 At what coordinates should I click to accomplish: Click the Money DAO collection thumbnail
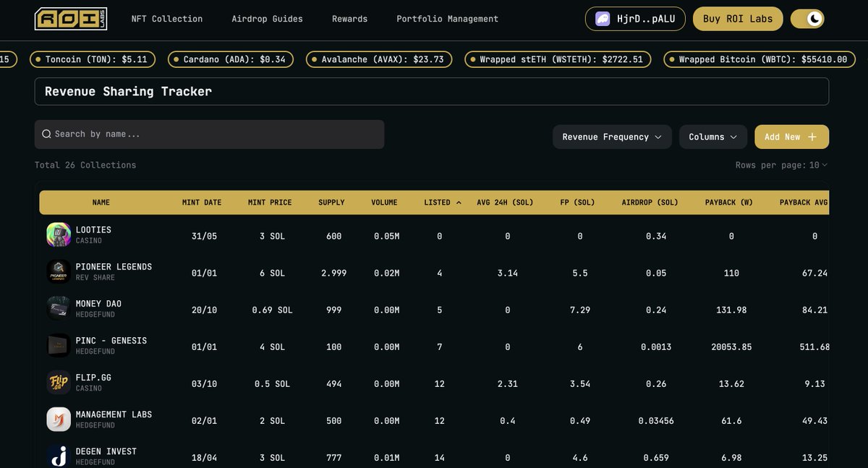[x=59, y=308]
